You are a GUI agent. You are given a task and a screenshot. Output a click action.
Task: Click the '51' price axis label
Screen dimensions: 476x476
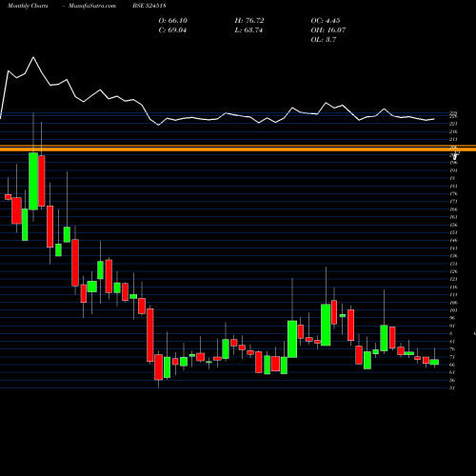[452, 388]
